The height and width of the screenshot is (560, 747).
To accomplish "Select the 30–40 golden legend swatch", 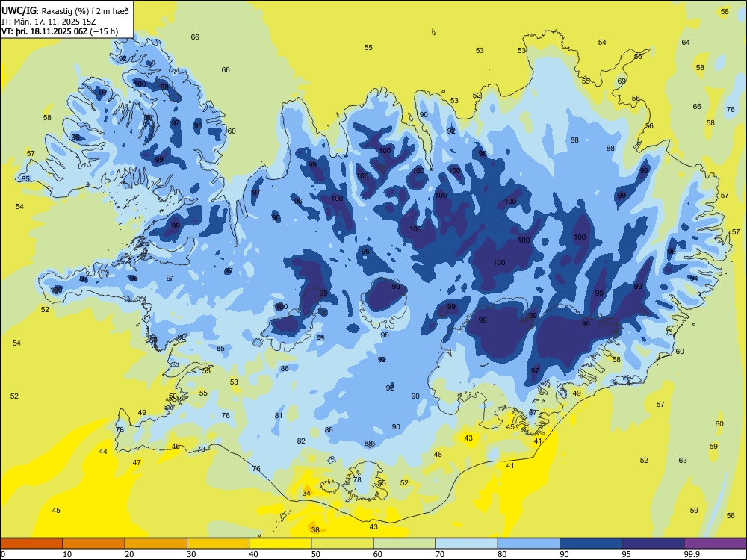I will 218,544.
